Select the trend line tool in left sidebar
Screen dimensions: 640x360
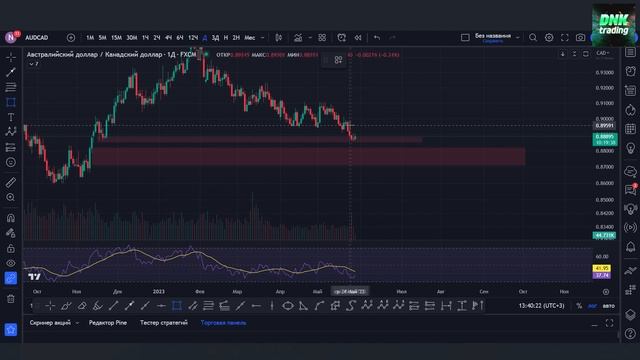(x=11, y=72)
